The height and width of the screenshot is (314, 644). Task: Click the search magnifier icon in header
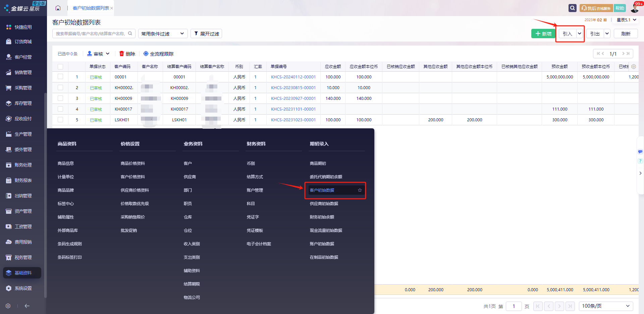click(573, 8)
